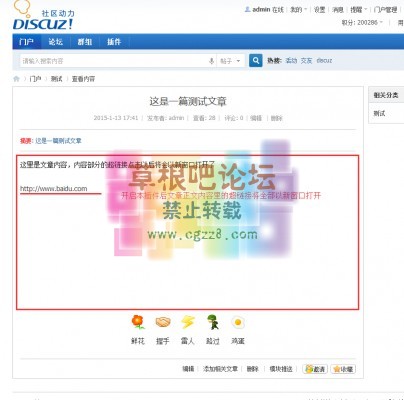Open 门户管理 link

386,10
